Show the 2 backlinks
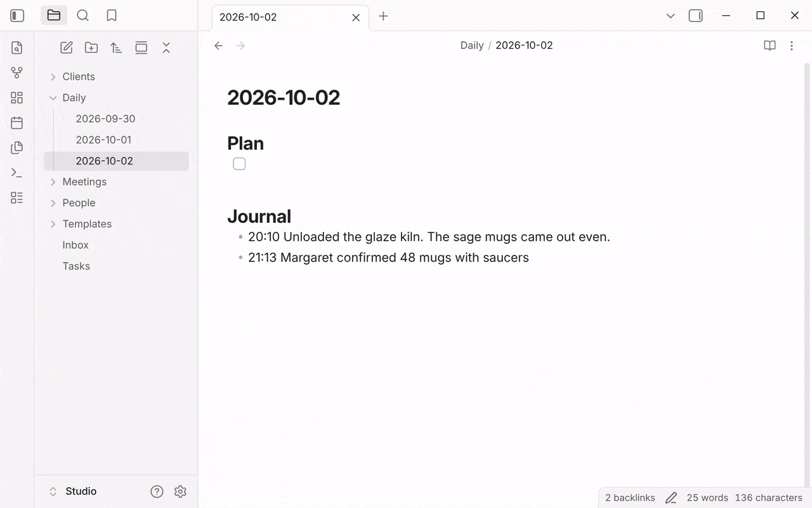The width and height of the screenshot is (812, 508). (x=630, y=498)
